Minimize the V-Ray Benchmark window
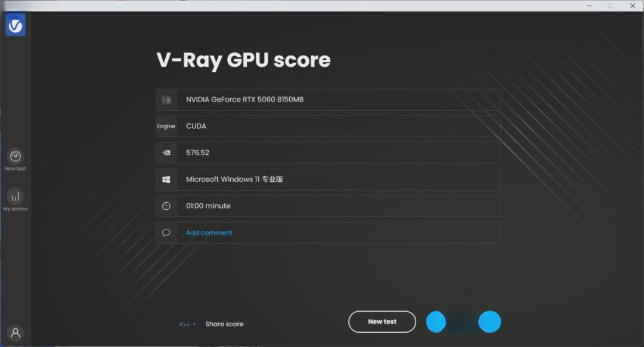The width and height of the screenshot is (644, 347). coord(589,6)
